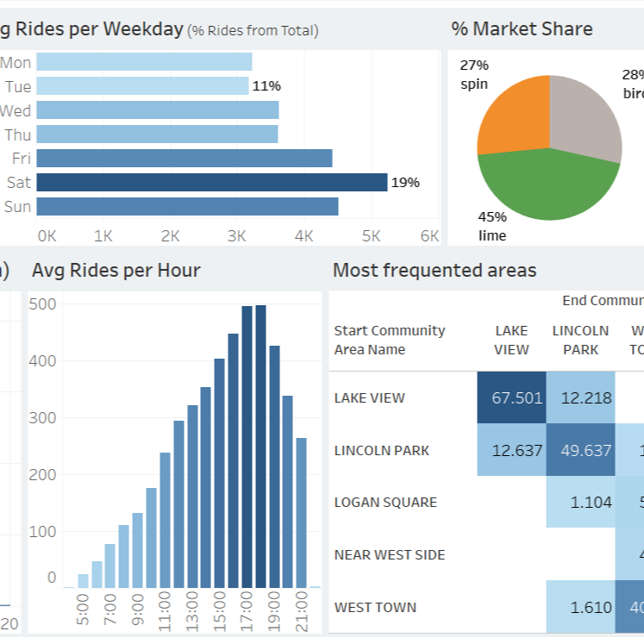Click the Tuesday bar labeled 11%
The width and height of the screenshot is (644, 644).
point(142,86)
